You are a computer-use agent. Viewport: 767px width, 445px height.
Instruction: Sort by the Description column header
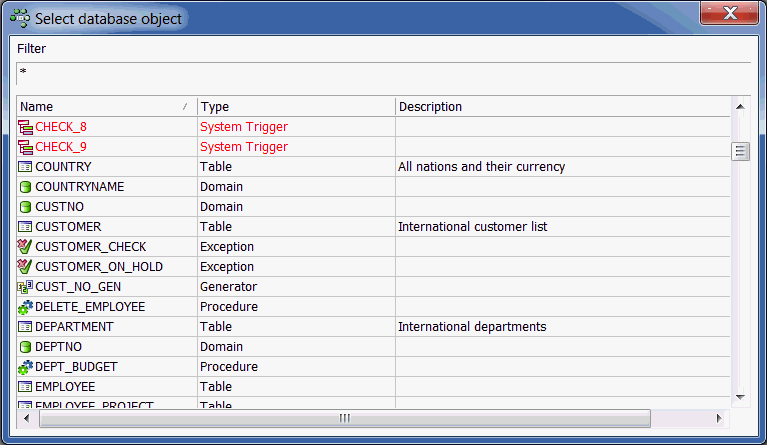563,107
